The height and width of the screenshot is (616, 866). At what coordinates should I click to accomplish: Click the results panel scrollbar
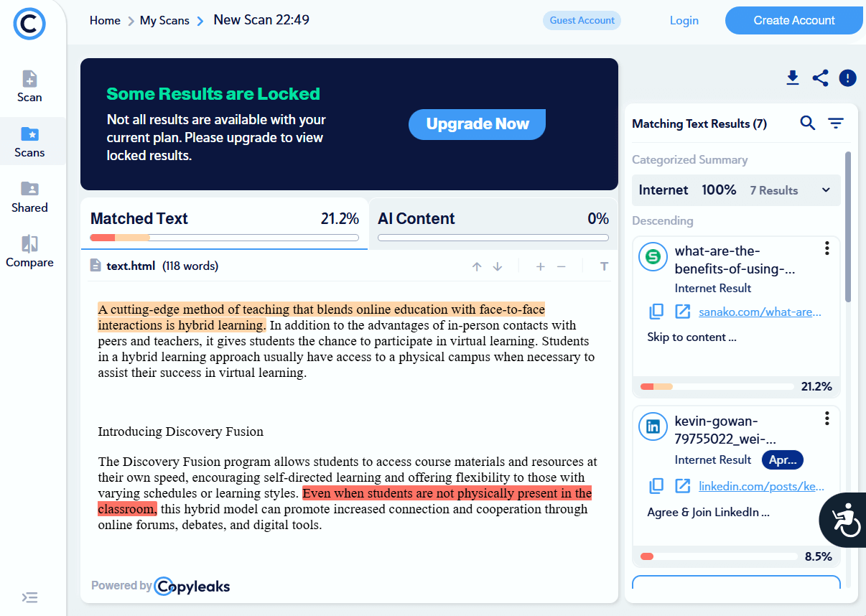point(848,226)
